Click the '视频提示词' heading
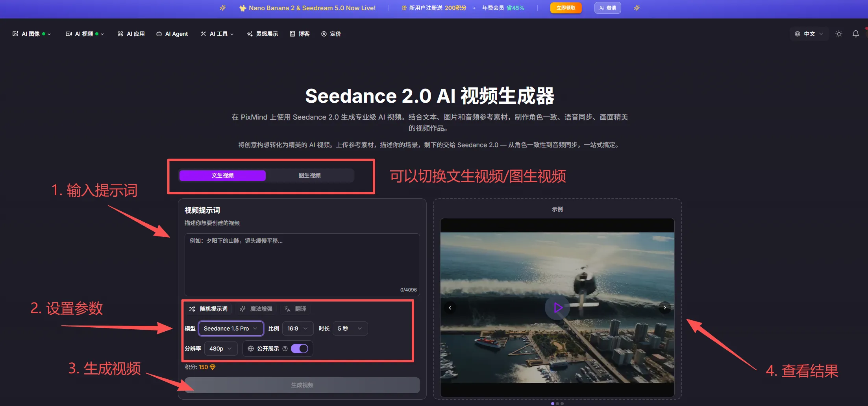 [202, 210]
